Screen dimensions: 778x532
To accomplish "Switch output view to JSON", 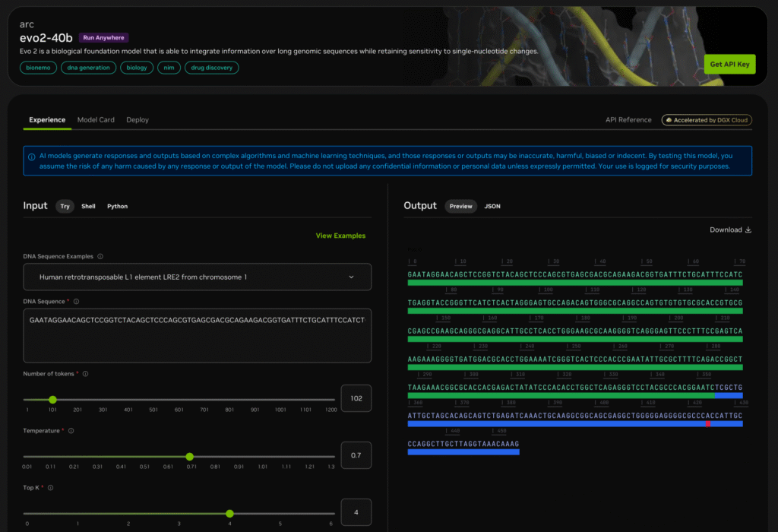I will [492, 206].
